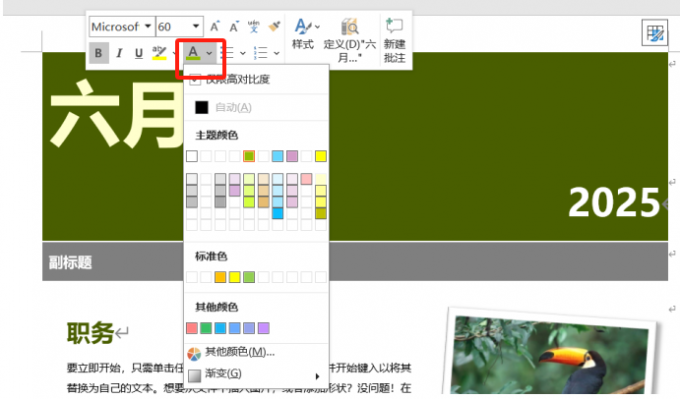Expand the numbering style arrow

pyautogui.click(x=277, y=53)
